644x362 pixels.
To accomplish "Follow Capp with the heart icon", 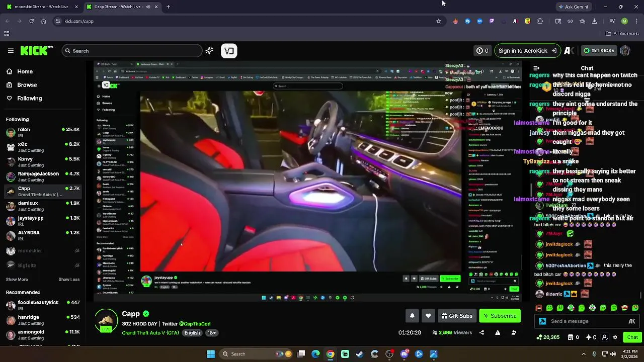I will pyautogui.click(x=428, y=316).
